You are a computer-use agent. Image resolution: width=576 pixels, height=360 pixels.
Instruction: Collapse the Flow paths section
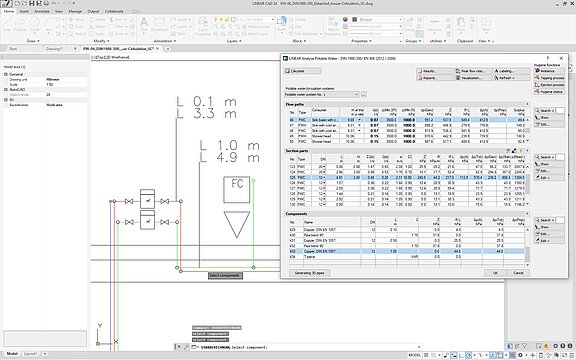click(x=528, y=104)
